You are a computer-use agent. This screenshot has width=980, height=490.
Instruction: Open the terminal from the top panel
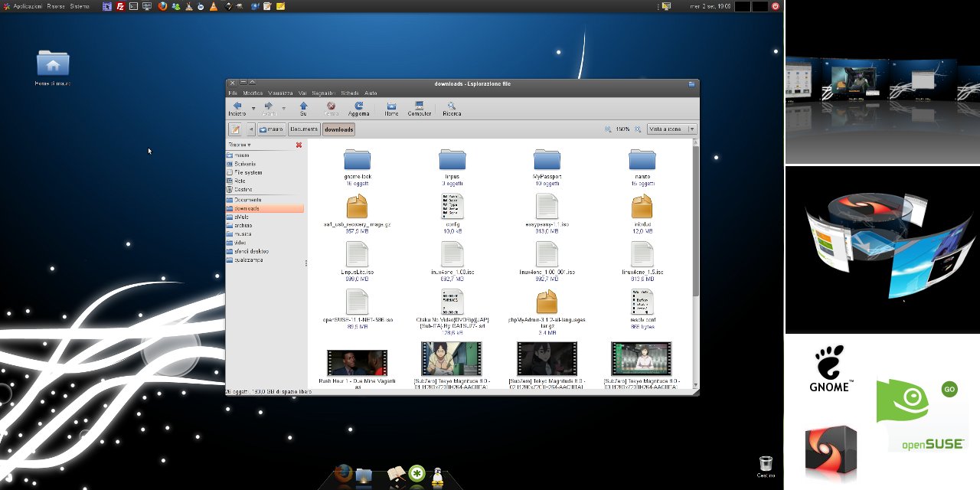133,6
